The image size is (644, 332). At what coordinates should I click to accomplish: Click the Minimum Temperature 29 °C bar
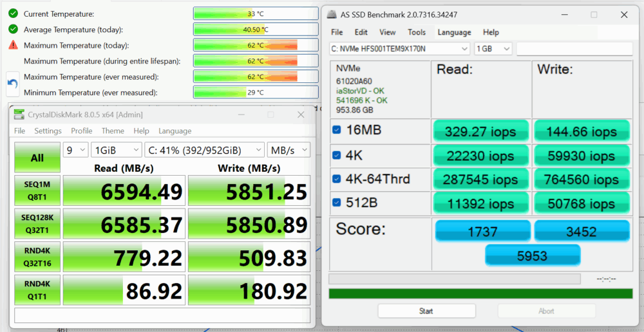(x=256, y=93)
